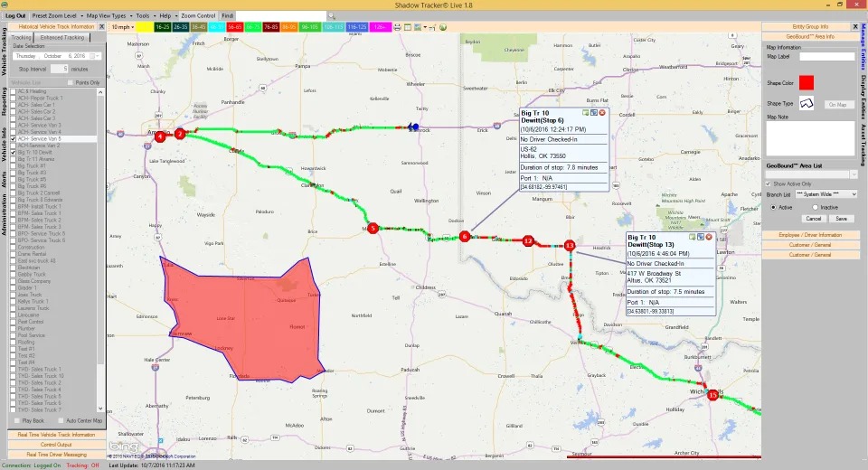Open the Preset Zoom Level dropdown
Viewport: 868px width, 470px height.
coord(57,16)
